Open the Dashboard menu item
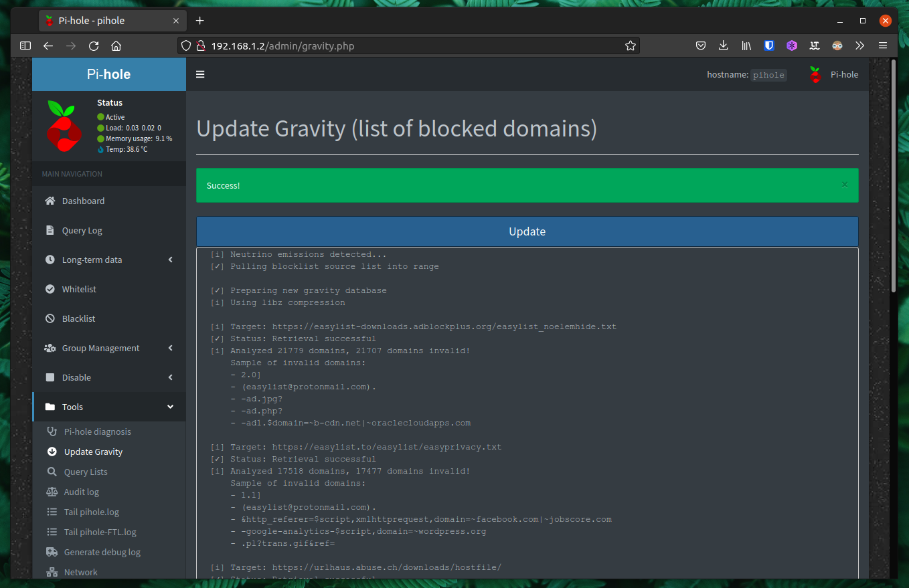This screenshot has width=909, height=588. click(109, 201)
